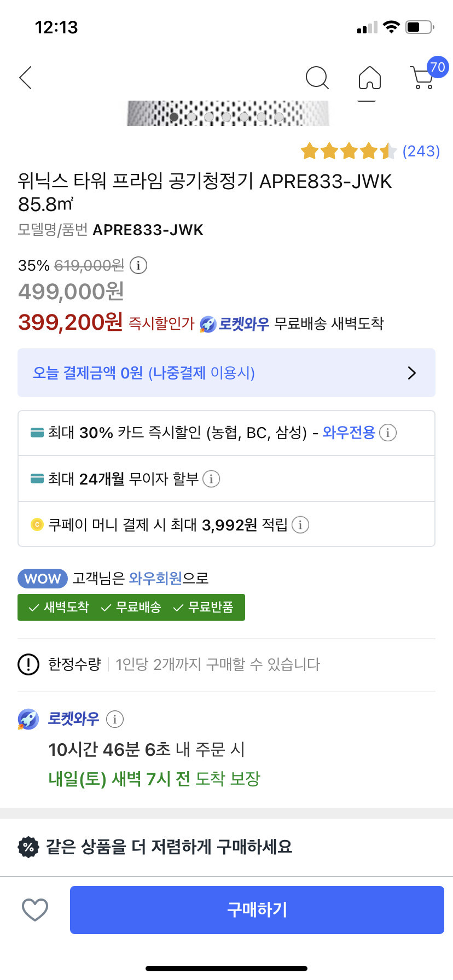Viewport: 453px width, 980px height.
Task: Tap info icon beside 와우전용 card discount
Action: 388,433
